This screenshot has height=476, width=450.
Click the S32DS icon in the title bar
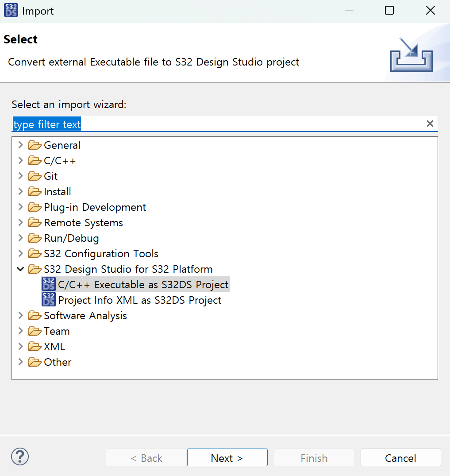click(x=11, y=11)
